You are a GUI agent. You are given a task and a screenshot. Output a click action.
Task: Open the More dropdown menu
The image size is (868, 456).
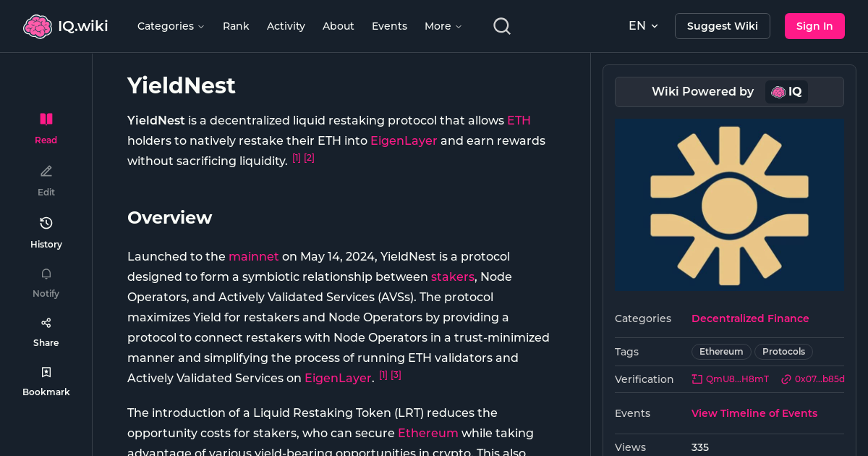coord(442,25)
